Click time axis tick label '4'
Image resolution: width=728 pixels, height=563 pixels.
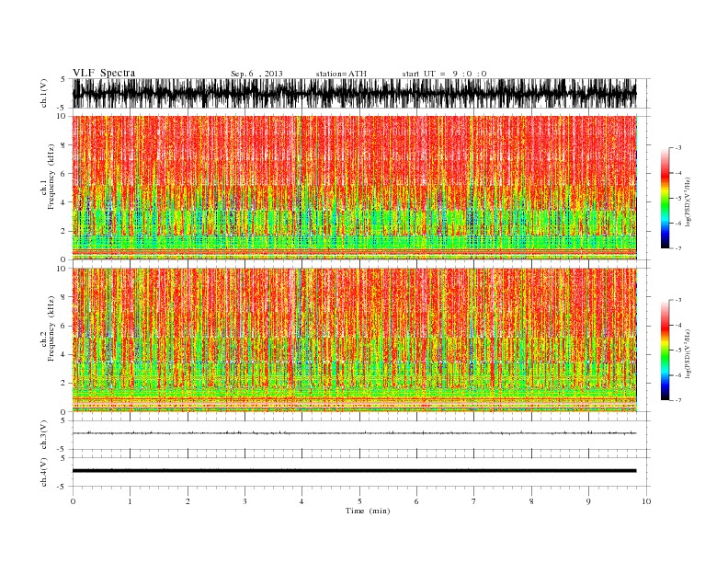(302, 501)
